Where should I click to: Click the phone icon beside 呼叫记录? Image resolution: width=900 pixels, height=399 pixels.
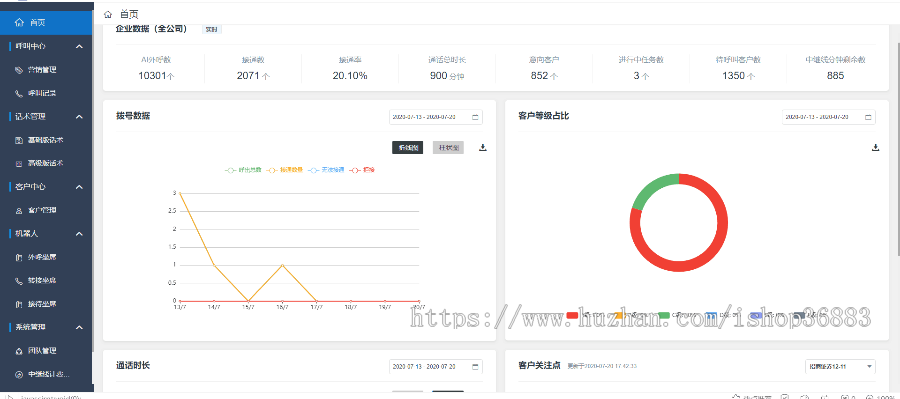pyautogui.click(x=19, y=93)
